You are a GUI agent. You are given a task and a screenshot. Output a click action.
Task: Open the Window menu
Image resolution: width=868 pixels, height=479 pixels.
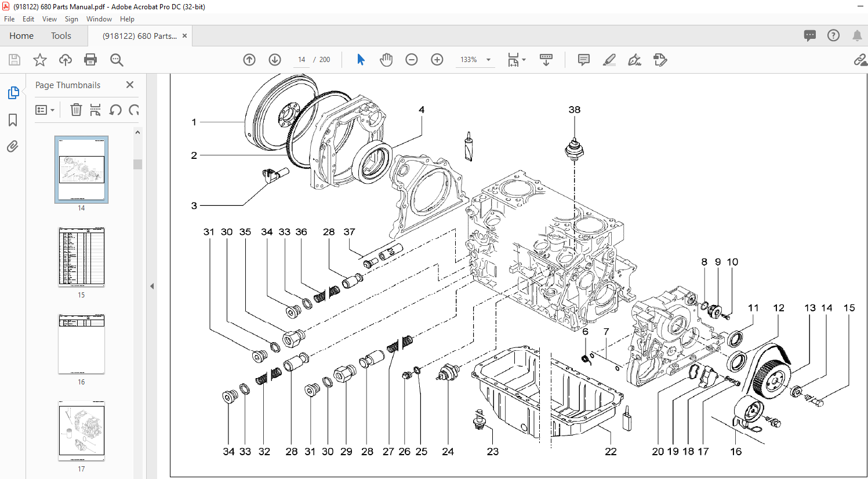pos(99,19)
